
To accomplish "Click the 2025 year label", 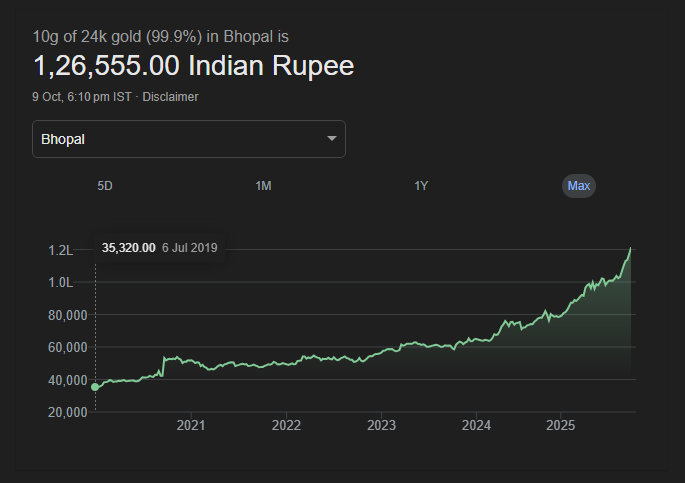I will [x=561, y=426].
